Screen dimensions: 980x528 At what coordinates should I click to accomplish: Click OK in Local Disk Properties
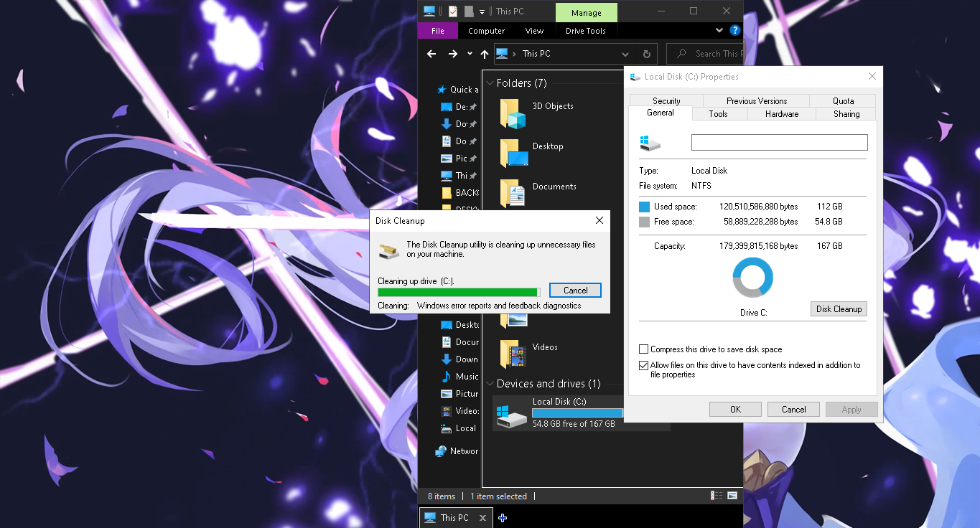(736, 410)
